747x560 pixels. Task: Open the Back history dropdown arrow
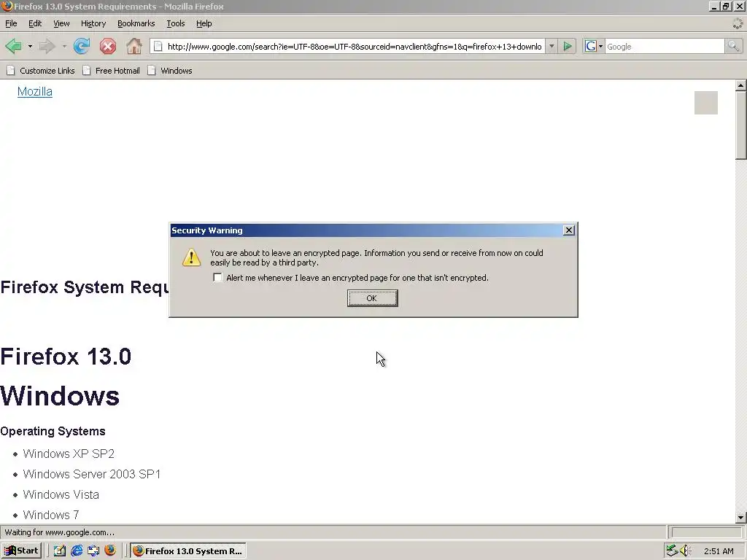30,46
